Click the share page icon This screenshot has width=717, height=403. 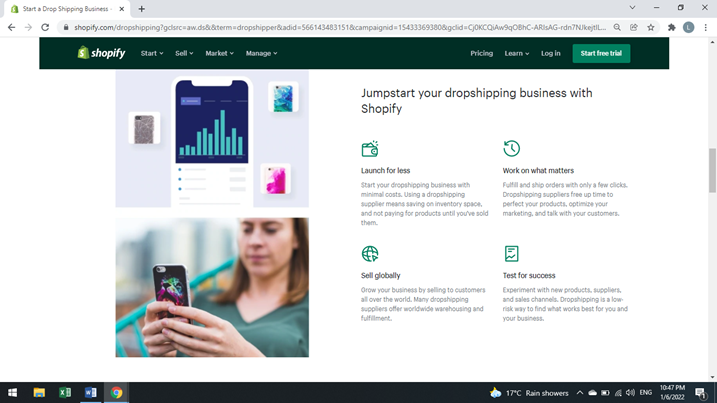(634, 27)
